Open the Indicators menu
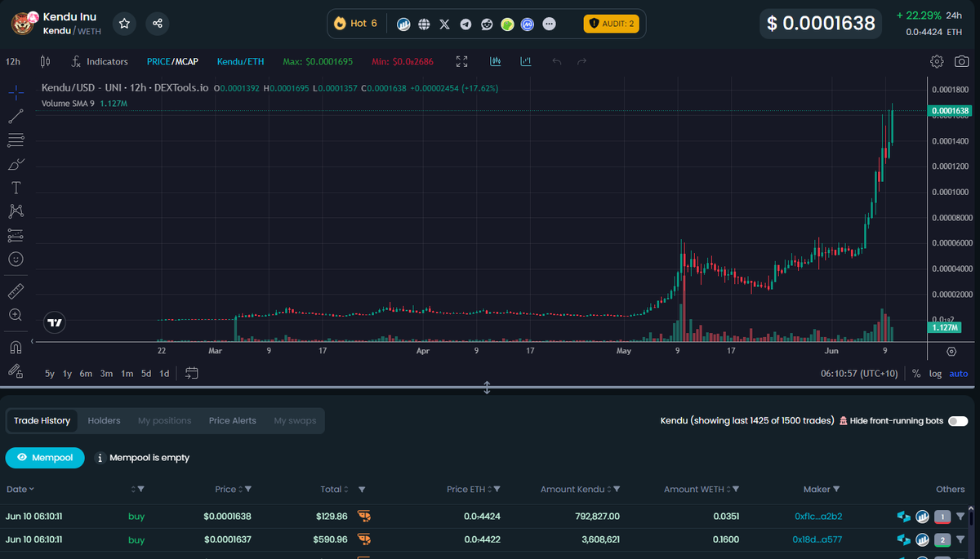Screen dimensions: 980x559 100,61
